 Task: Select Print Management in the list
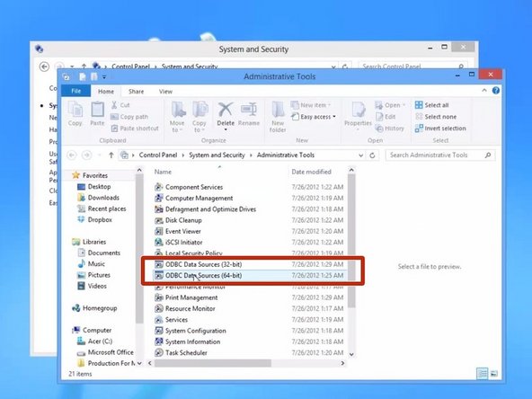[186, 297]
